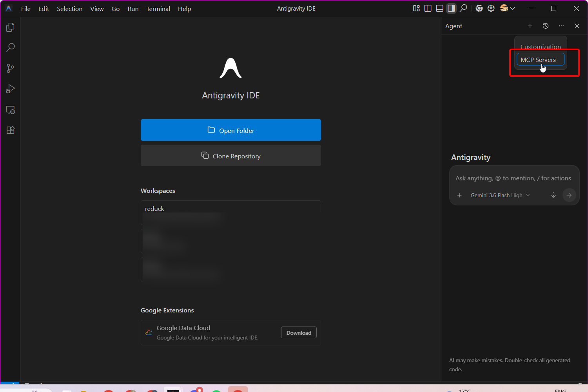
Task: Open the Help menu
Action: pos(184,9)
